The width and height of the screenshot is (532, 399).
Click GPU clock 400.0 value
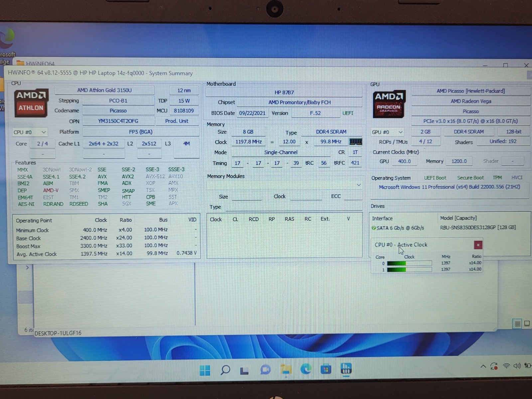pos(404,161)
